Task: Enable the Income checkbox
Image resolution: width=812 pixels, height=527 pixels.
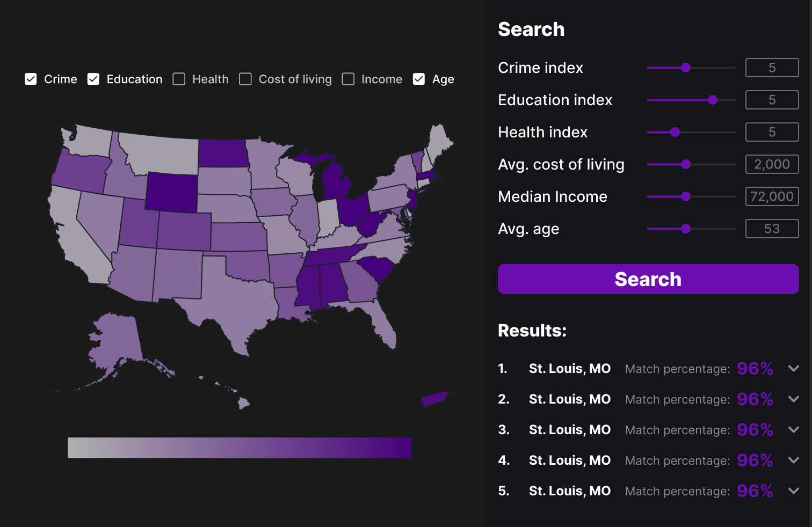Action: (349, 79)
